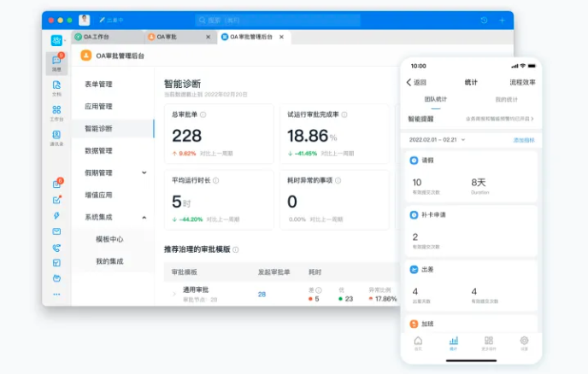The height and width of the screenshot is (374, 588).
Task: Tap the home icon in phone bottom bar
Action: [x=418, y=342]
